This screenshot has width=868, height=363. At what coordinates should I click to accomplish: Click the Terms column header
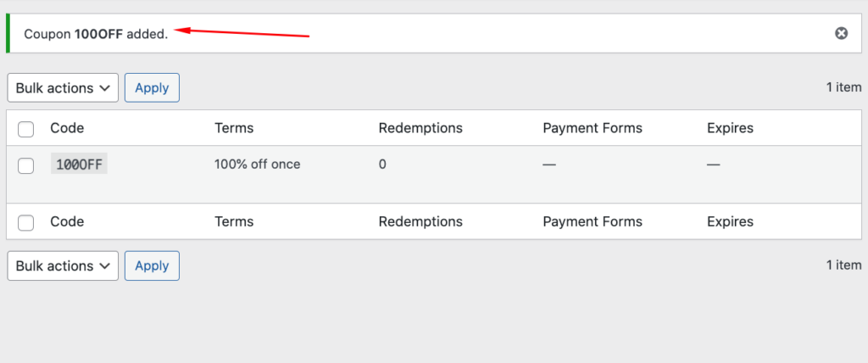(x=234, y=128)
